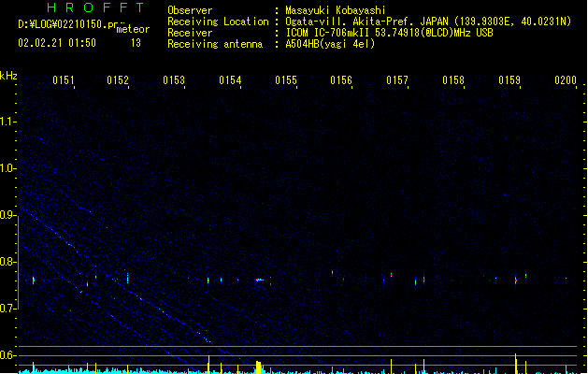588x374 pixels.
Task: Click the Ogata-vill. Akita-Pref. JAPAN coordinates text
Action: 428,22
